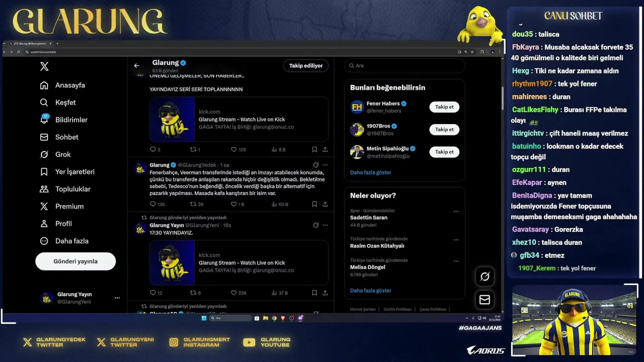The image size is (644, 362).
Task: Open kick.com link card under 17:30 YAYINDAYIZ
Action: (239, 262)
